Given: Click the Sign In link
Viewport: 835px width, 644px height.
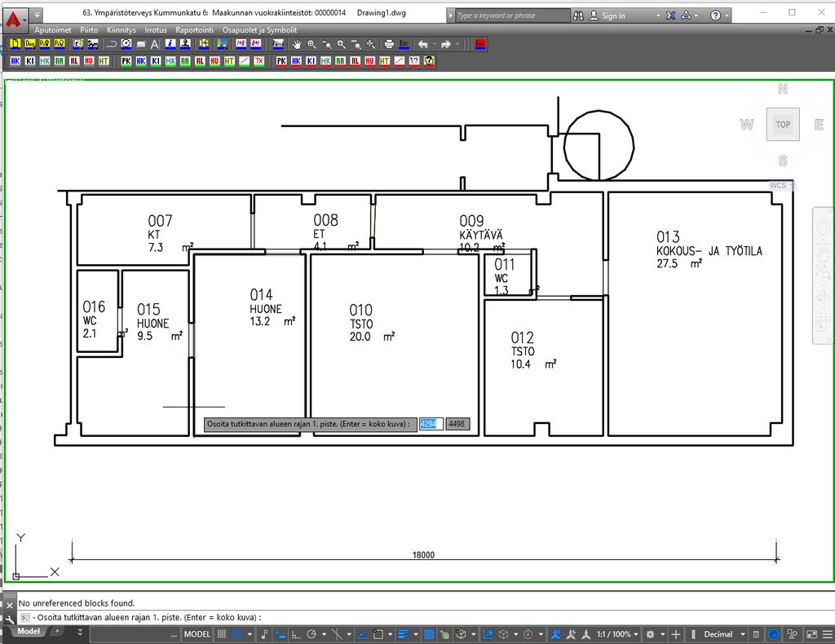Looking at the screenshot, I should 613,16.
